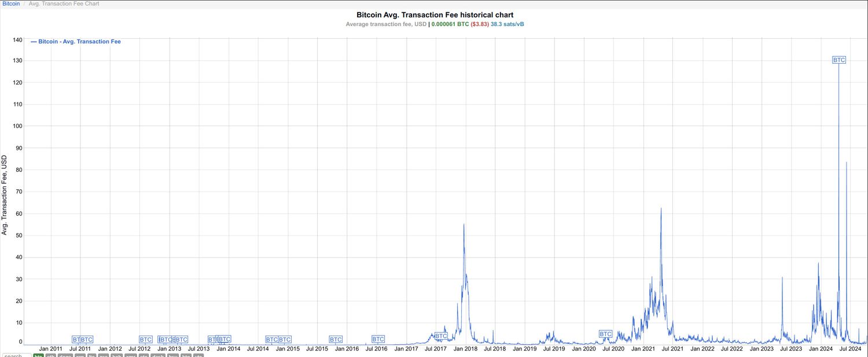868x357 pixels.
Task: Click the 'Jan 2011' x-axis label
Action: pyautogui.click(x=51, y=349)
